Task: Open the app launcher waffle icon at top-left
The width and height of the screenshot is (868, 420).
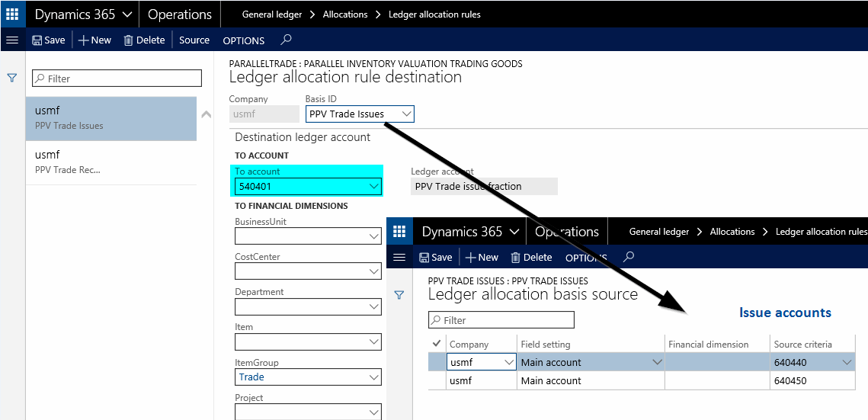Action: point(13,14)
